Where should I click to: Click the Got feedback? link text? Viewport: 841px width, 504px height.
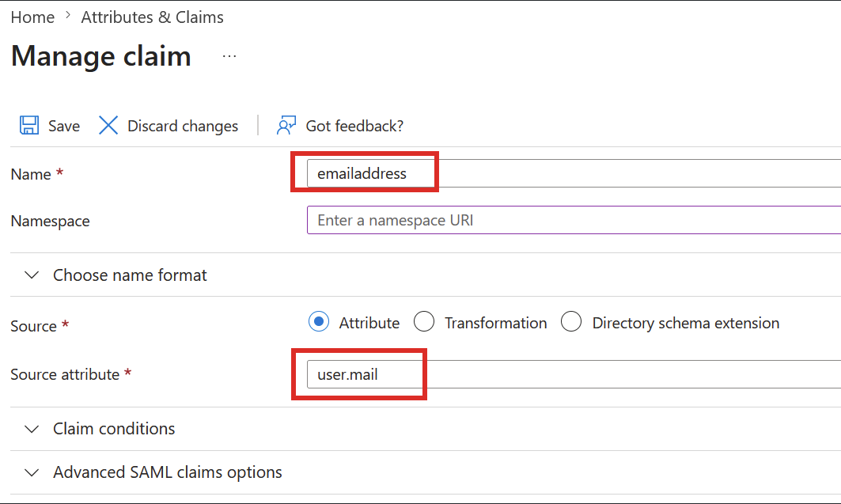click(354, 126)
